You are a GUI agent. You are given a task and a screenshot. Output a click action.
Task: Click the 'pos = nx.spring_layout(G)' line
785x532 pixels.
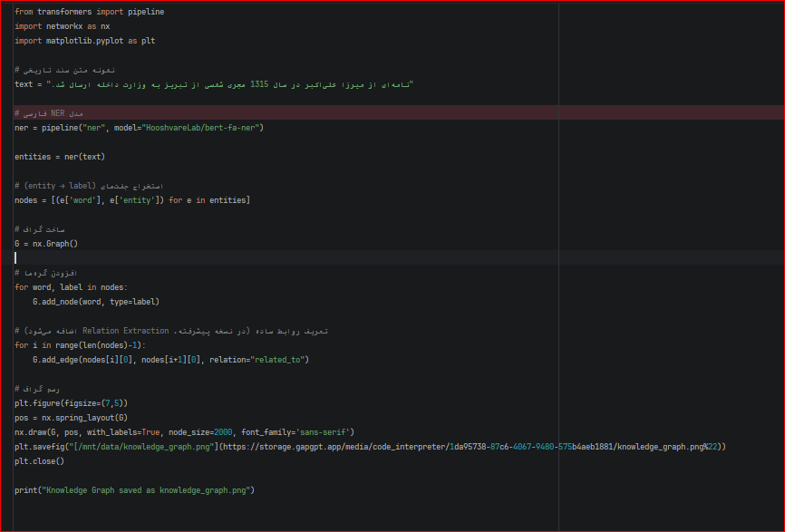pyautogui.click(x=71, y=418)
